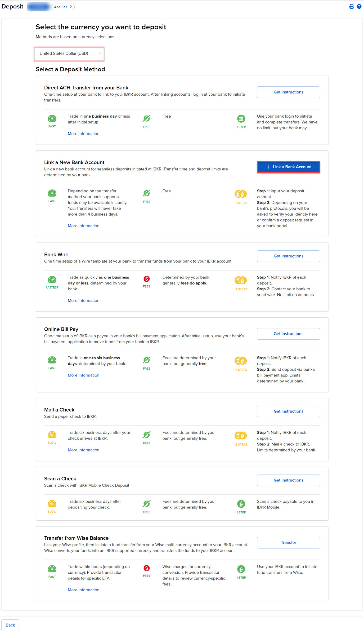Click the SLOW clock icon for Mail a Check
Screen dimensions: 364x638
tap(52, 435)
